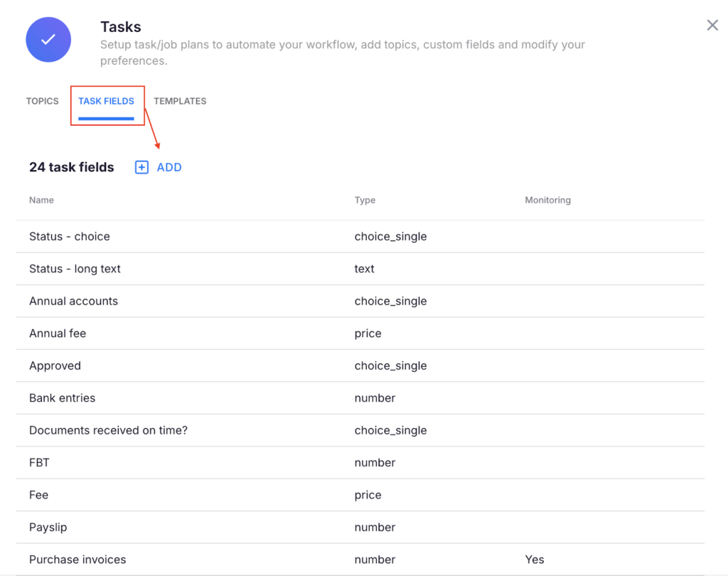Screen dimensions: 728x576
Task: Click the Monitoring column header
Action: 547,200
